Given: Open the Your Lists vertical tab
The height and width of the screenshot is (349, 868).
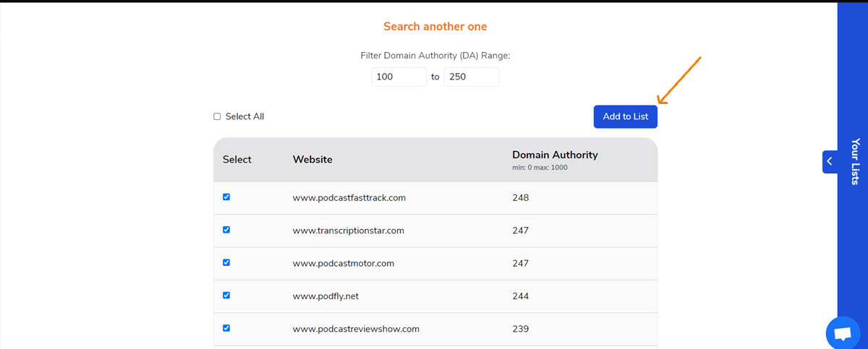Looking at the screenshot, I should (x=855, y=161).
